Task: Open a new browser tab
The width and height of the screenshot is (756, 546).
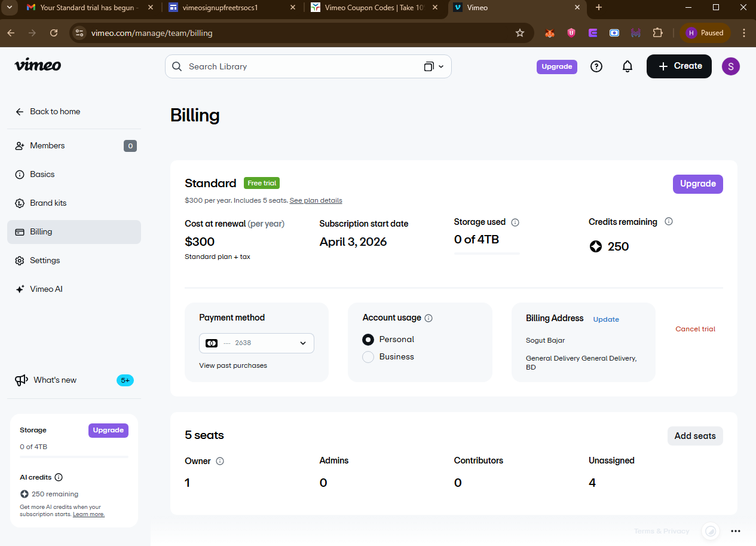Action: click(x=599, y=8)
